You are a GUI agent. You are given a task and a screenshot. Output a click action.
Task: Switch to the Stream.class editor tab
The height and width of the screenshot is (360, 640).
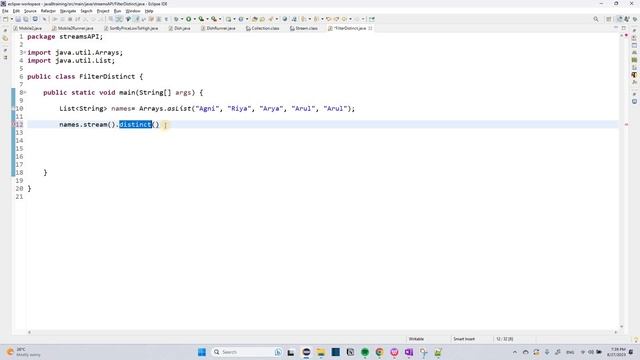click(304, 28)
